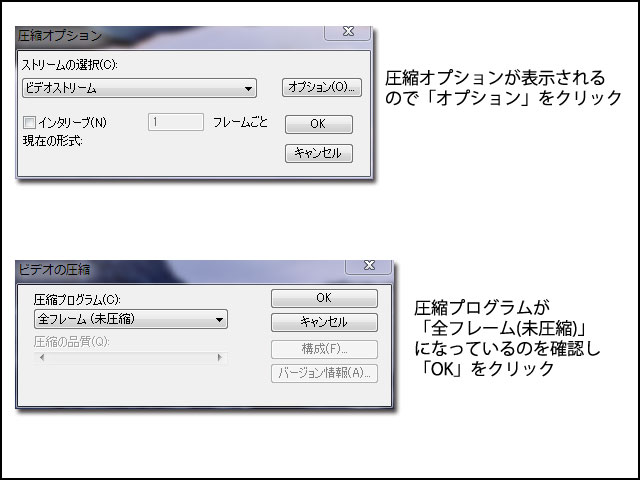
Task: Open the 全フレーム (未圧縮) compressor dropdown
Action: (131, 319)
